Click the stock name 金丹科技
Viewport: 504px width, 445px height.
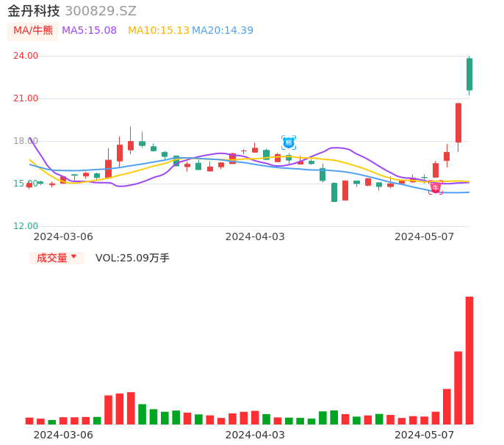coord(34,11)
